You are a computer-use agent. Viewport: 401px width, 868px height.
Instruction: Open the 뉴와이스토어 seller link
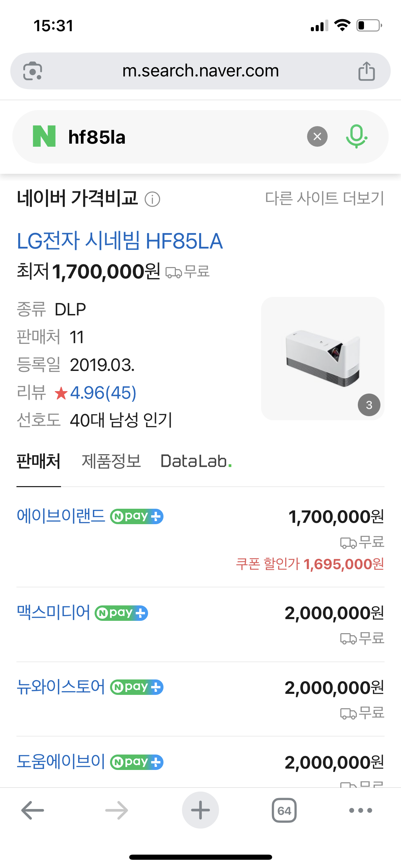(x=61, y=687)
